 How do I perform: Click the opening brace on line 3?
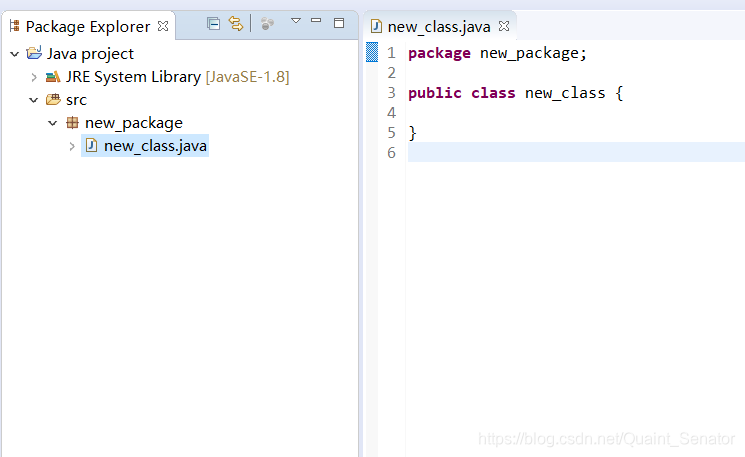click(619, 93)
